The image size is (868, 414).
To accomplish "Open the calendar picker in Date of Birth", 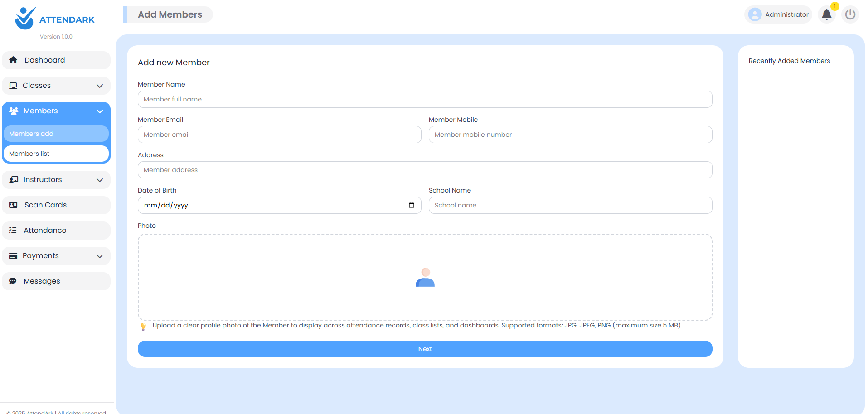I will (x=411, y=205).
